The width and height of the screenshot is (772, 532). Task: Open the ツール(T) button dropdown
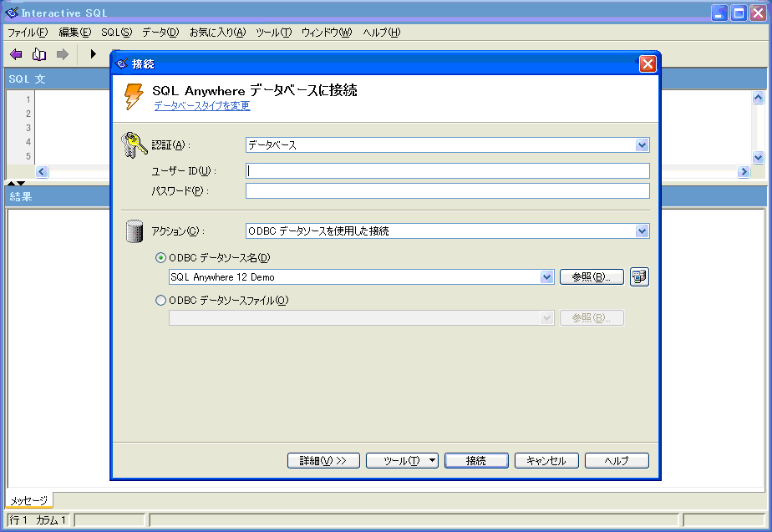click(x=432, y=460)
